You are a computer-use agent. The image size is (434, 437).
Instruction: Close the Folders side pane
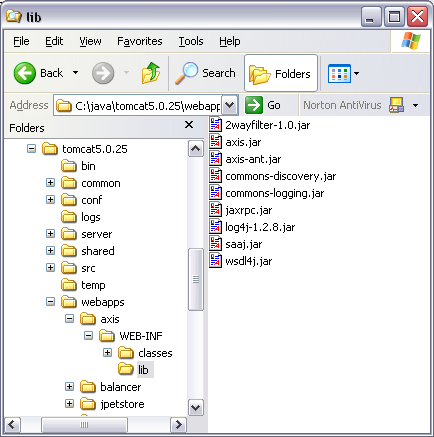pyautogui.click(x=189, y=125)
